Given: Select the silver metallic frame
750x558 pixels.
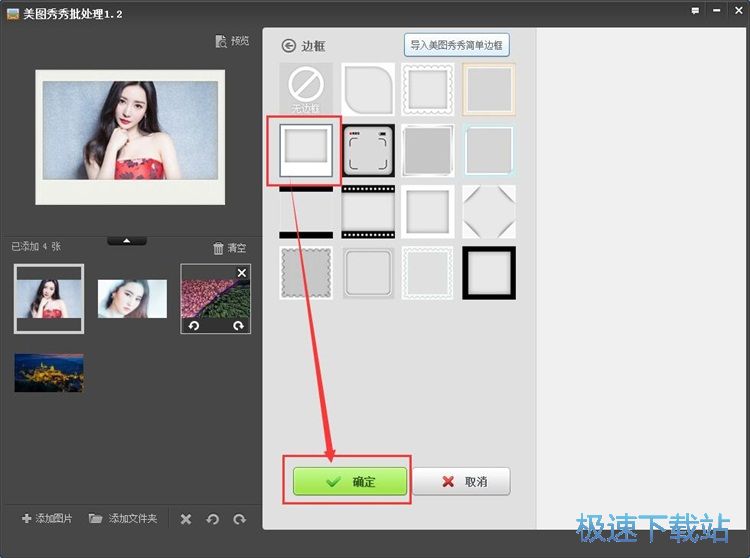Looking at the screenshot, I should click(x=428, y=150).
